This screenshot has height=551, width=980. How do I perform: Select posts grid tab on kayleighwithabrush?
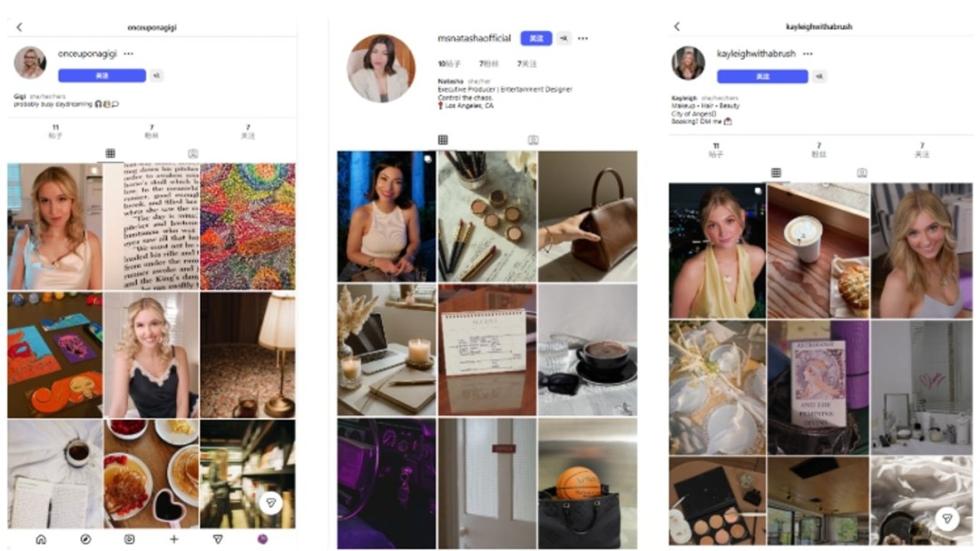[776, 172]
